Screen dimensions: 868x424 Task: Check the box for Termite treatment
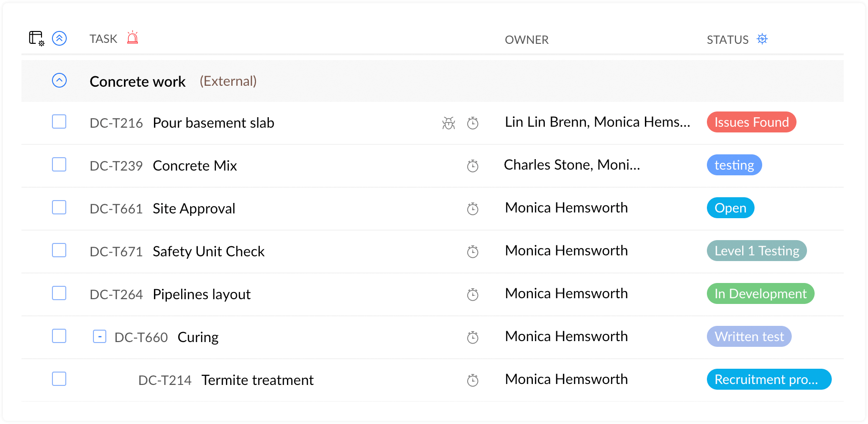(59, 379)
